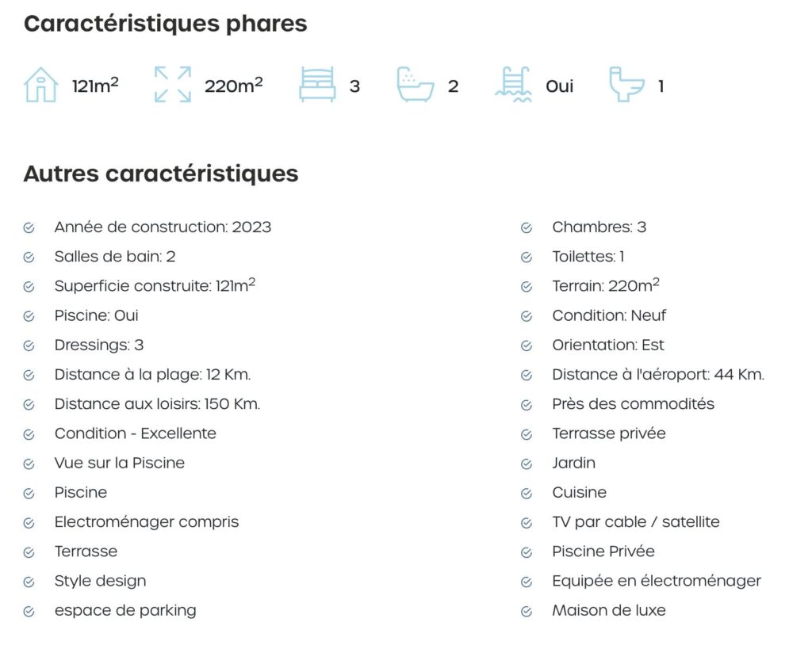Click Distance à l'aéroport: 44 Km. text
This screenshot has width=812, height=668.
click(658, 375)
